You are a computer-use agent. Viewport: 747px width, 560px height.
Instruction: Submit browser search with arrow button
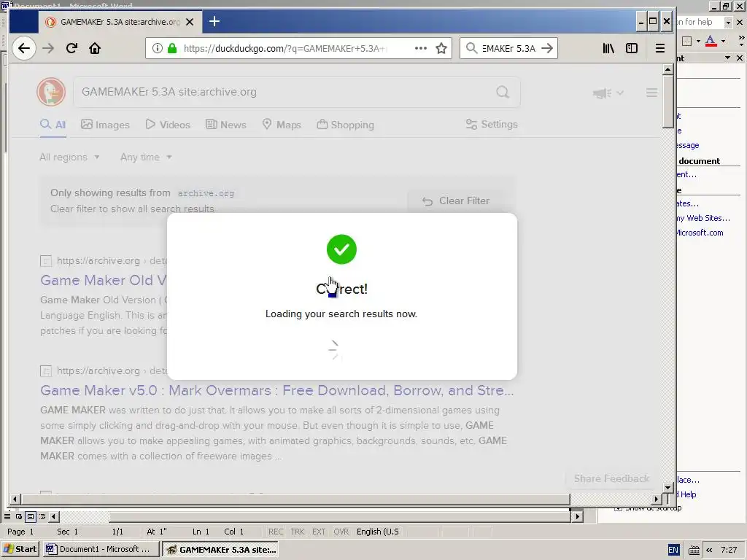(x=548, y=48)
